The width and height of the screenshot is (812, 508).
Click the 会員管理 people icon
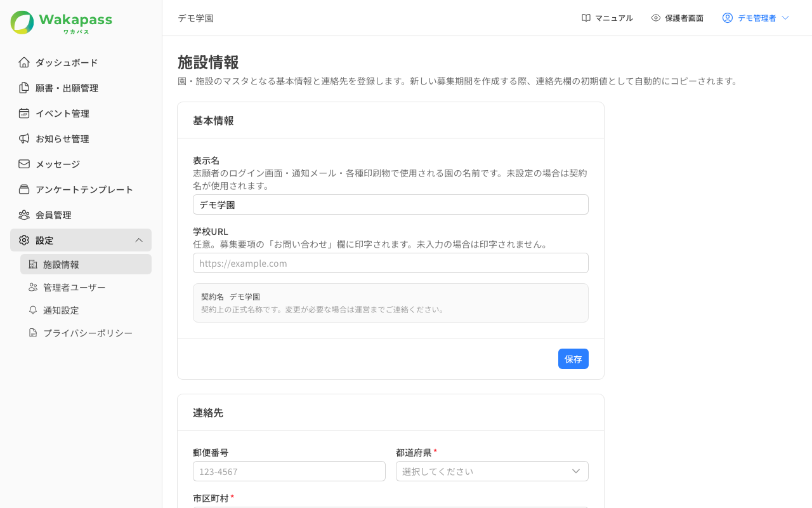pyautogui.click(x=24, y=215)
